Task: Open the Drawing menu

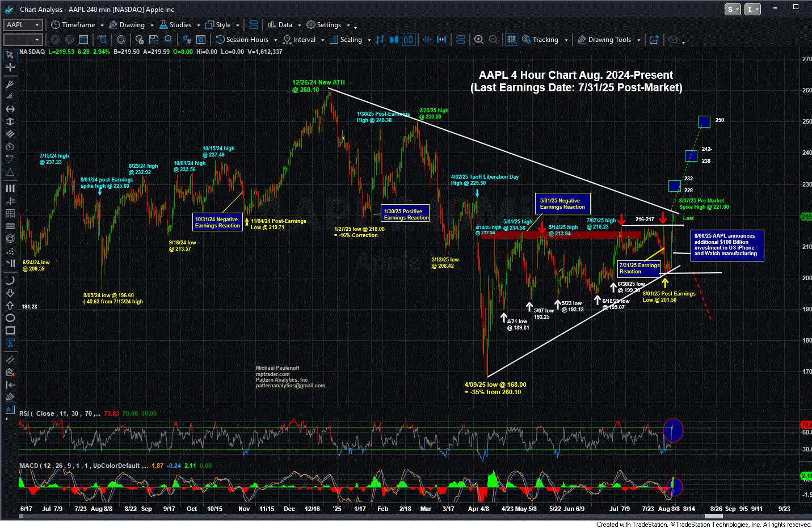Action: coord(127,24)
